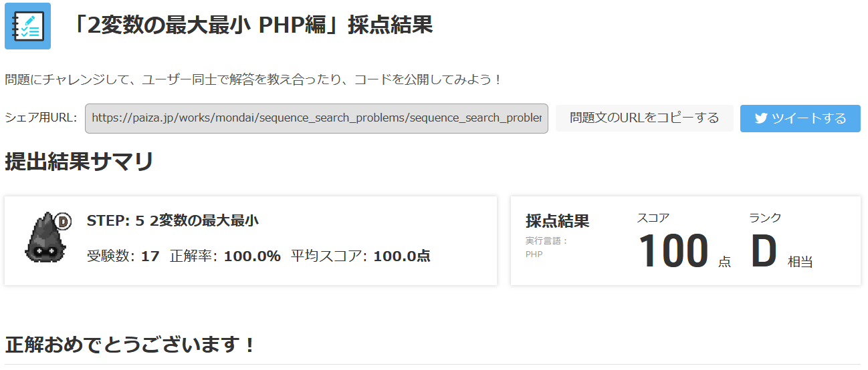
Task: Click the large 100 score number
Action: click(673, 252)
